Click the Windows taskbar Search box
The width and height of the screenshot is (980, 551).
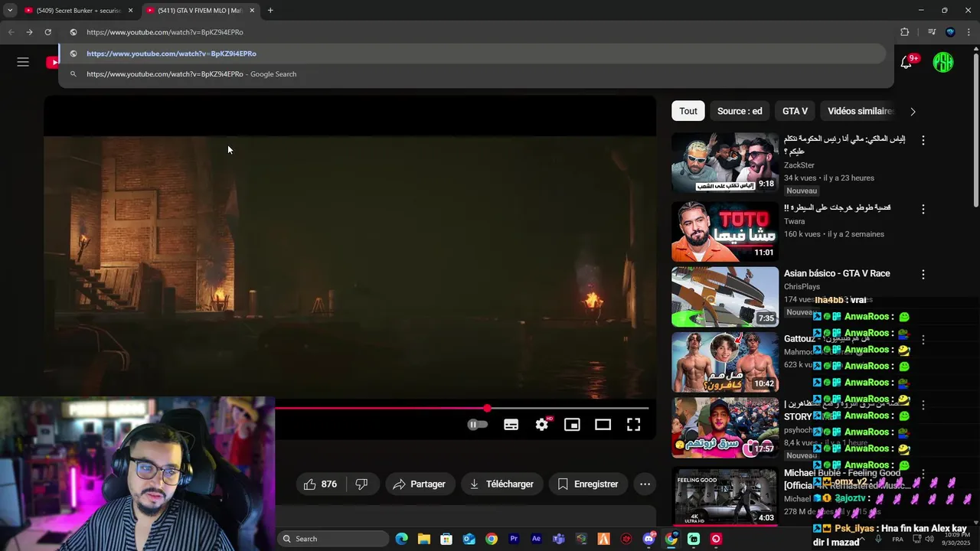pos(332,539)
